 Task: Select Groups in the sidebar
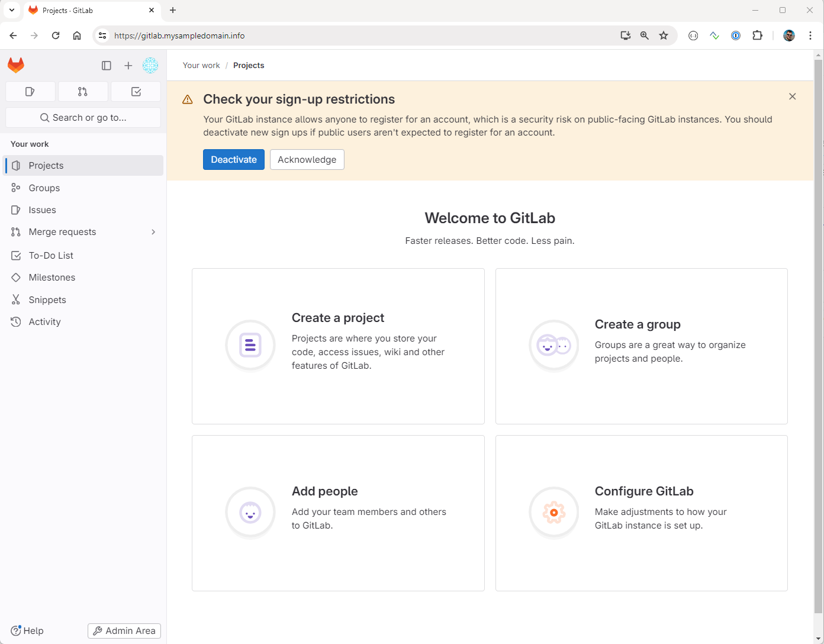pos(44,188)
